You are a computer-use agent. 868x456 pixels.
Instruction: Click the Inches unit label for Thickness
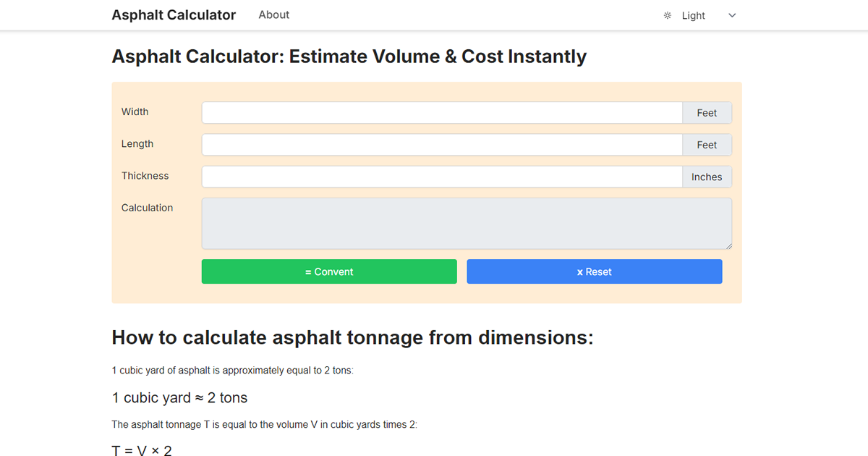707,177
